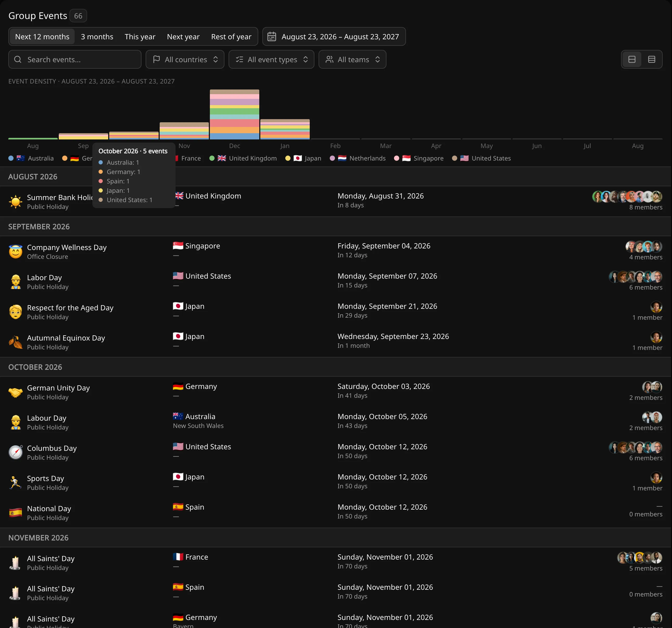672x628 pixels.
Task: Click the leaf icon for Autumnal Equinox Day
Action: (x=16, y=342)
